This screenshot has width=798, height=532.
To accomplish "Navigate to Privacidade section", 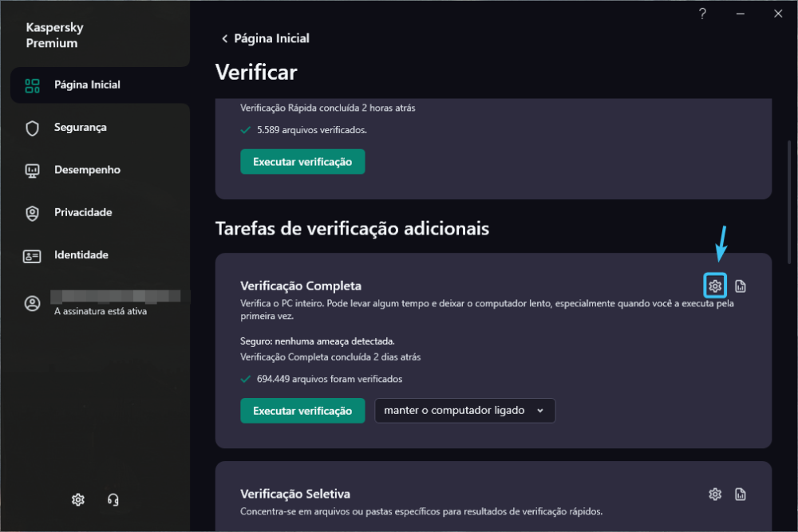I will point(83,212).
